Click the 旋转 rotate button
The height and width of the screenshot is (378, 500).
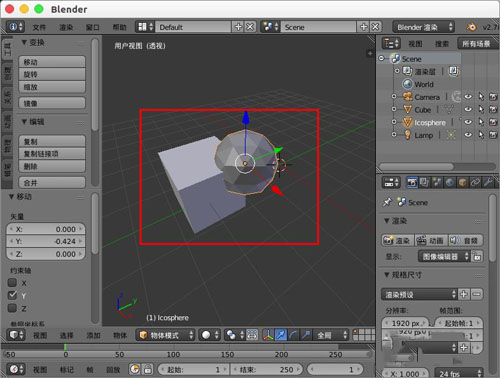pos(52,75)
